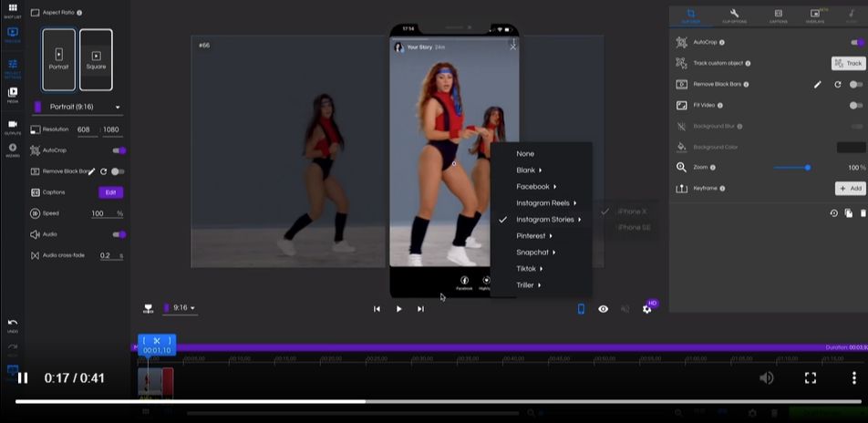Switch to the Clip Crop tab
The height and width of the screenshot is (423, 868).
point(691,15)
